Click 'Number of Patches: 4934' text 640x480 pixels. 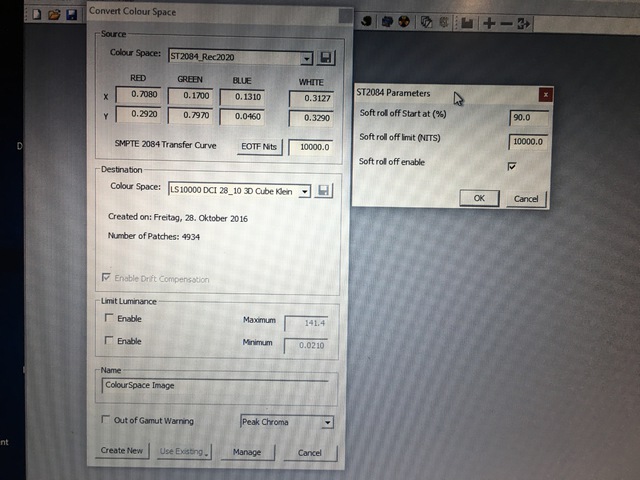154,236
